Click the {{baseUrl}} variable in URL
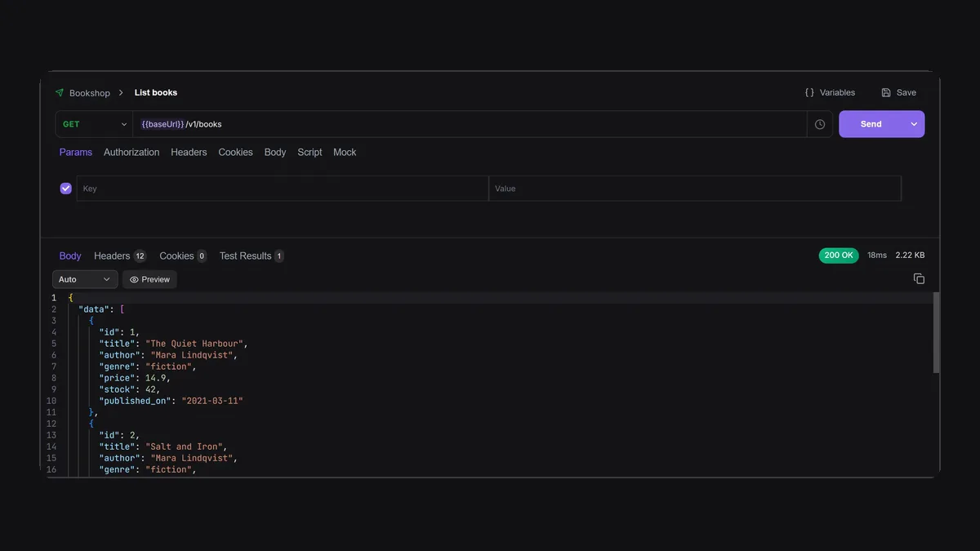 click(x=163, y=124)
